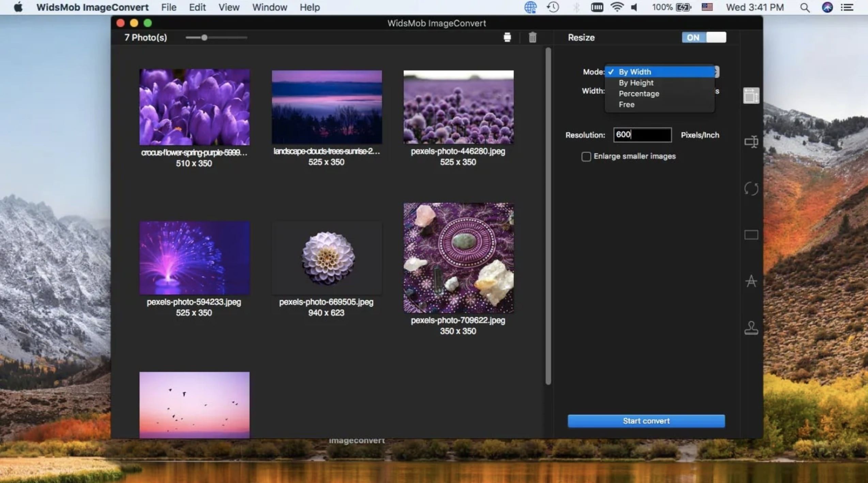Enable the Enlarge smaller images checkbox
Screen dimensions: 868x483
coord(585,156)
